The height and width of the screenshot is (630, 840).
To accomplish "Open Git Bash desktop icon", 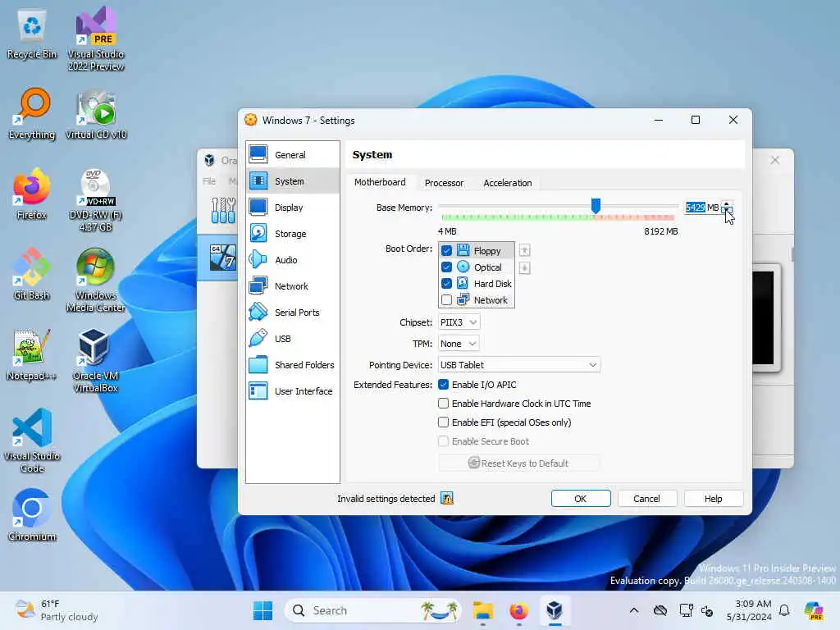I will point(32,274).
